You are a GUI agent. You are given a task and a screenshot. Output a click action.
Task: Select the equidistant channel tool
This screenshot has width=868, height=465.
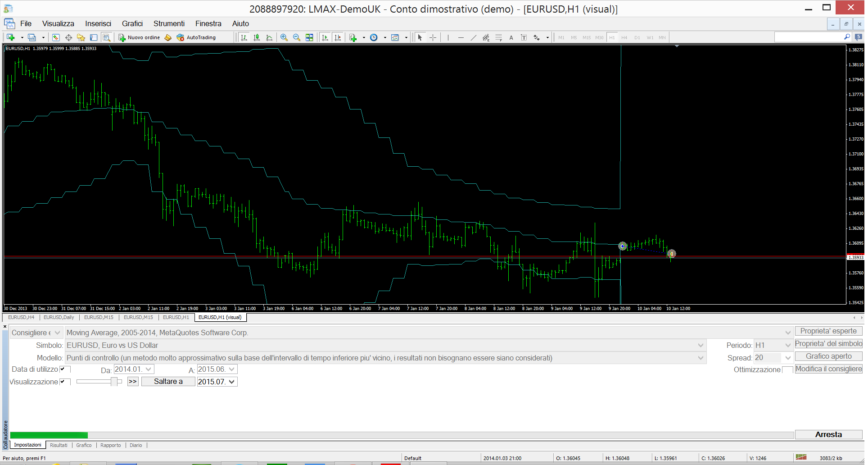(x=486, y=37)
